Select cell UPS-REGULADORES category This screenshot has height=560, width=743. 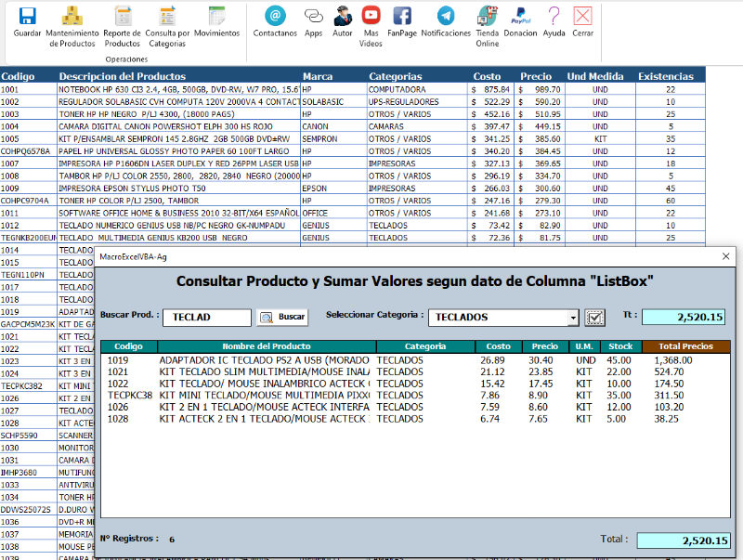417,102
